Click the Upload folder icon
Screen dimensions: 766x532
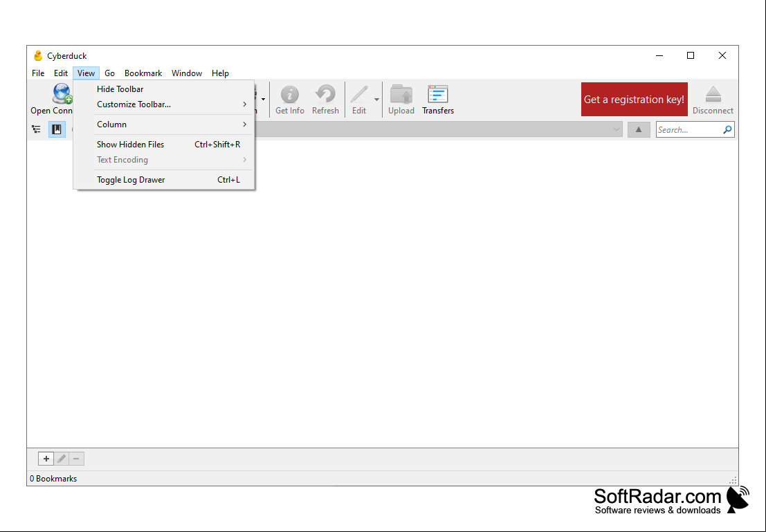[x=401, y=94]
